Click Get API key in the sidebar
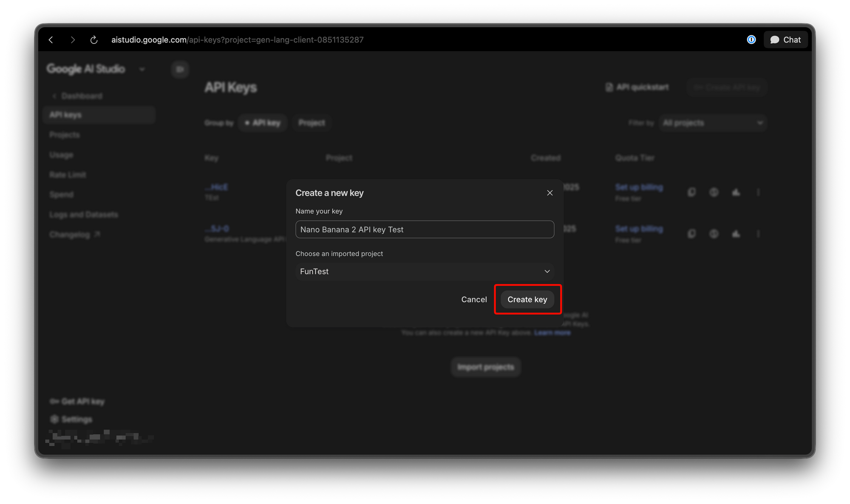 (77, 401)
